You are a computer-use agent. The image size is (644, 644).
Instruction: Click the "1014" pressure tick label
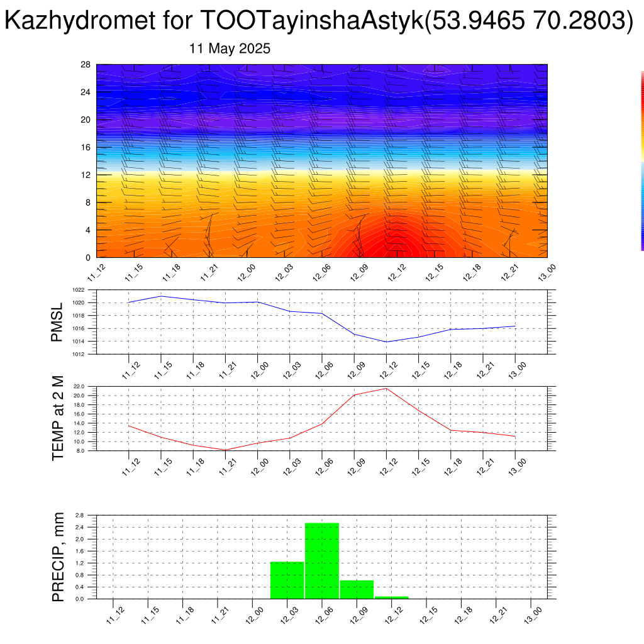point(79,341)
